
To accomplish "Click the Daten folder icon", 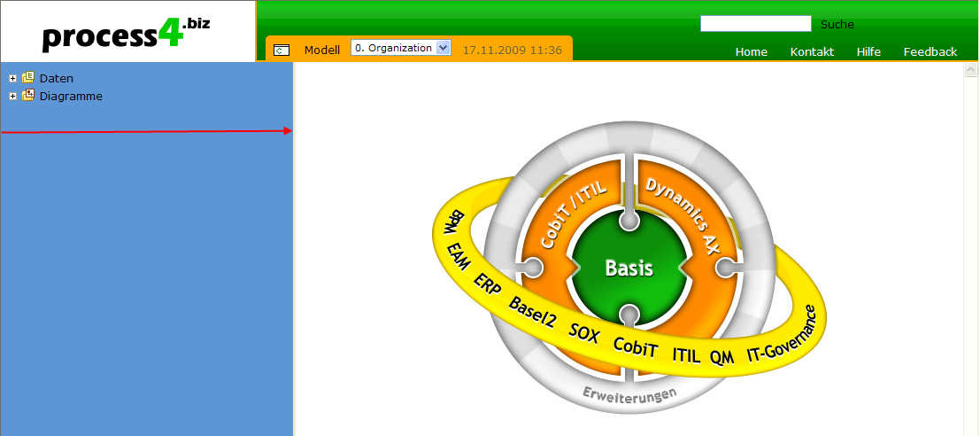I will tap(27, 78).
